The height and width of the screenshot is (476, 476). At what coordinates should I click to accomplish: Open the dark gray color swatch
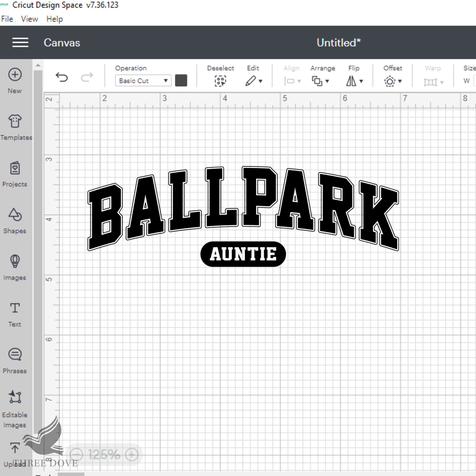[x=181, y=81]
